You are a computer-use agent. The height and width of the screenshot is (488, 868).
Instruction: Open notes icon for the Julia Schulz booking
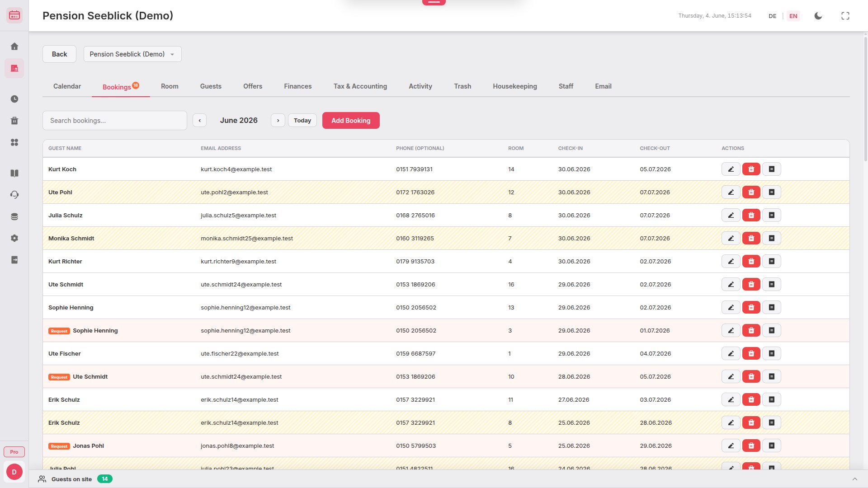(x=771, y=215)
